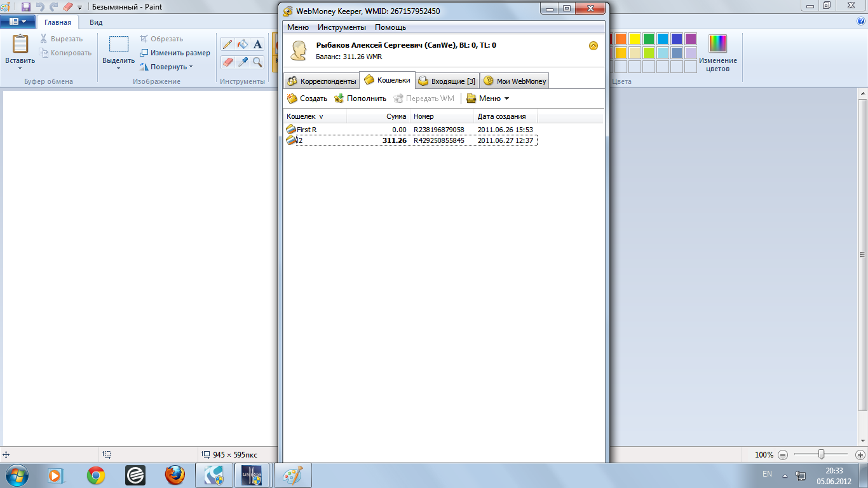Select the Fill bucket tool

coord(242,44)
